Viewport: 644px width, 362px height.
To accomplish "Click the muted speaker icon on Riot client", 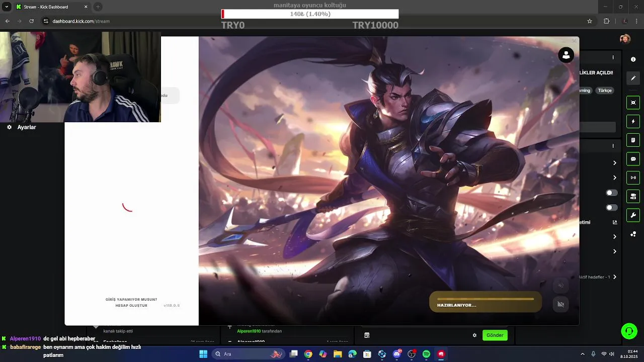I will click(x=560, y=286).
